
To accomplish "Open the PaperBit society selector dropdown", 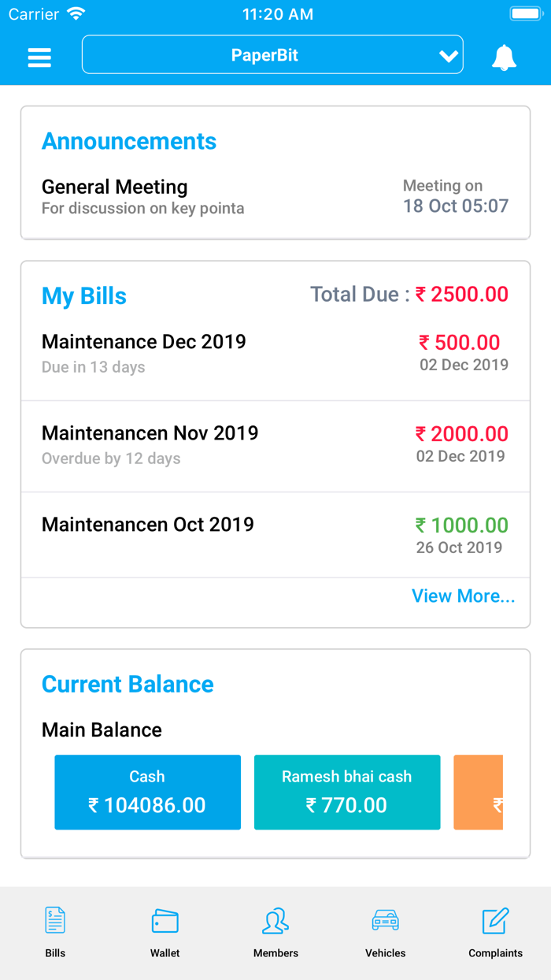I will [272, 54].
